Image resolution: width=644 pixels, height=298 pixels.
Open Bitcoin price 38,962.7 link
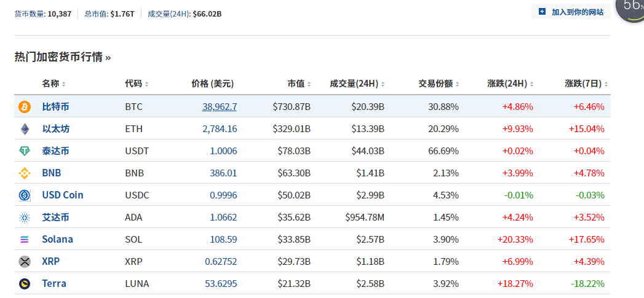[219, 107]
